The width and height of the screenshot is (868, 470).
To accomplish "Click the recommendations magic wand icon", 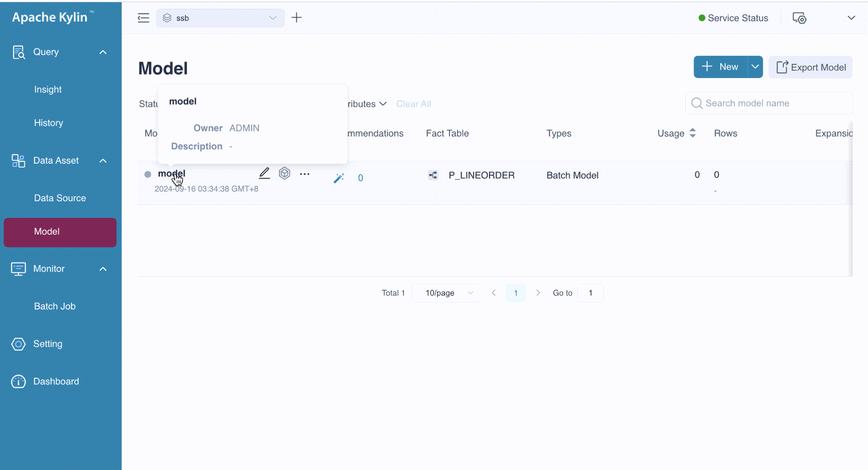I will [x=339, y=178].
